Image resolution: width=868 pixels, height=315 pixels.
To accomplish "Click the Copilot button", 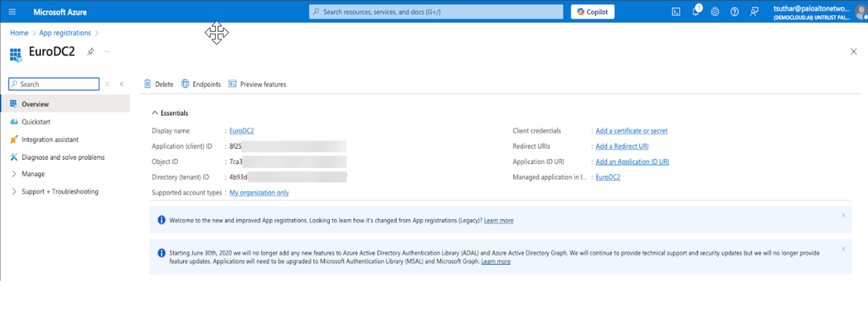I will [593, 12].
